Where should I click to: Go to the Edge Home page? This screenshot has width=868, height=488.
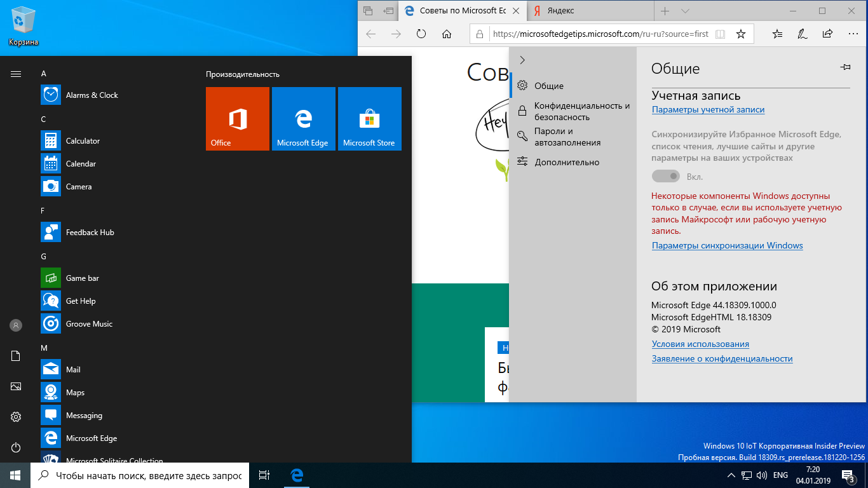[447, 34]
